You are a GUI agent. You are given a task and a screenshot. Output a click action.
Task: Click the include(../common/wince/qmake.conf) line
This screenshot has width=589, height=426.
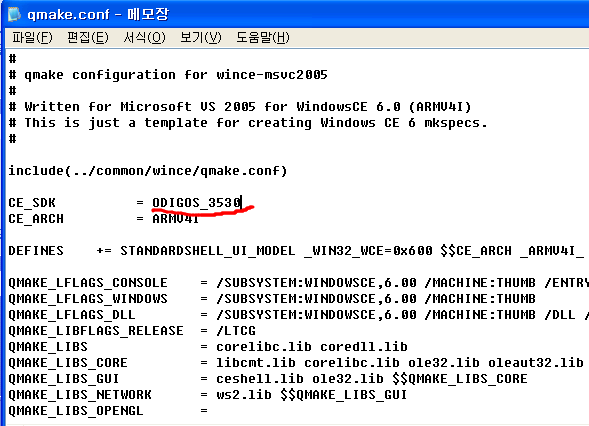tap(148, 171)
